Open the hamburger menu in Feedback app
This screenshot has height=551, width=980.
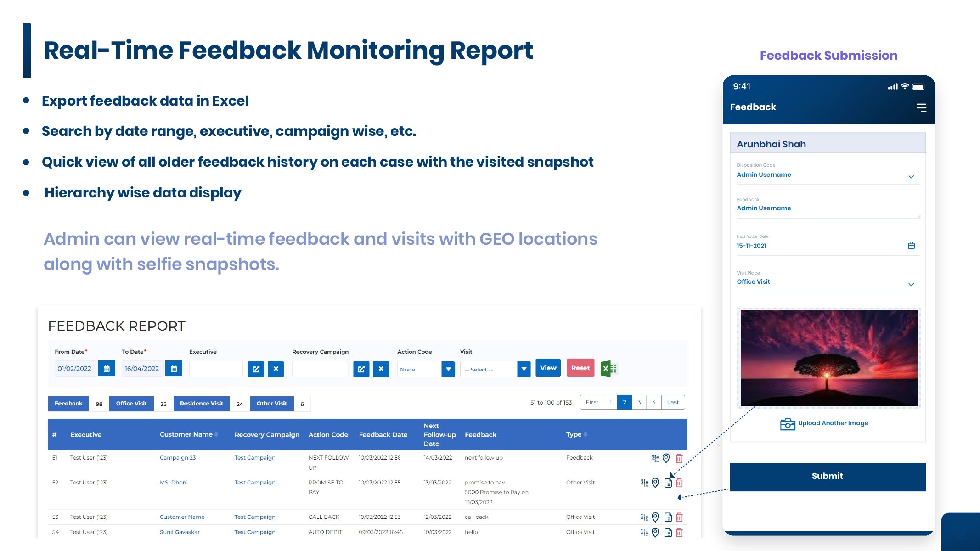pyautogui.click(x=921, y=107)
